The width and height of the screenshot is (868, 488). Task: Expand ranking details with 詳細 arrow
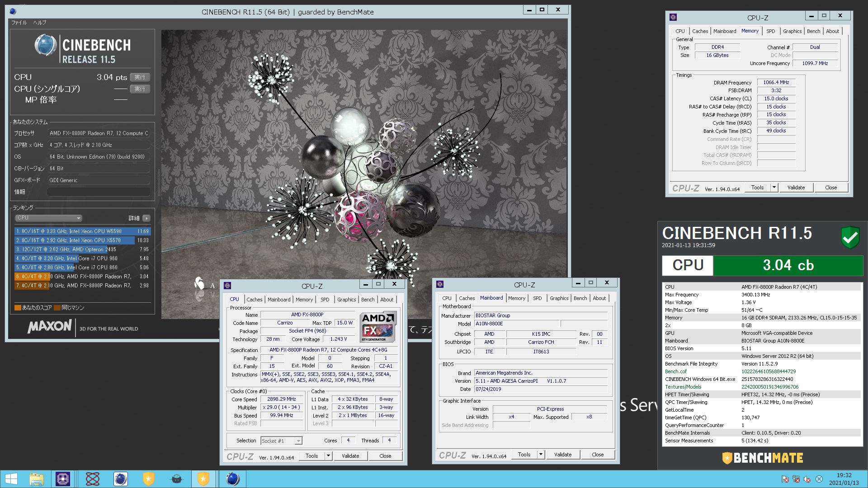146,218
